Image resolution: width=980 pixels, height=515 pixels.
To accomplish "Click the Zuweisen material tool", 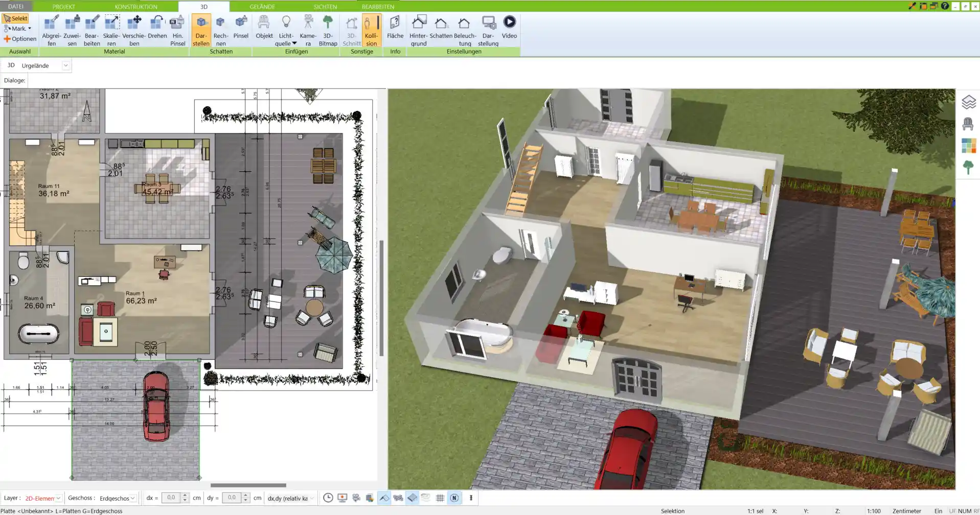I will (x=72, y=31).
